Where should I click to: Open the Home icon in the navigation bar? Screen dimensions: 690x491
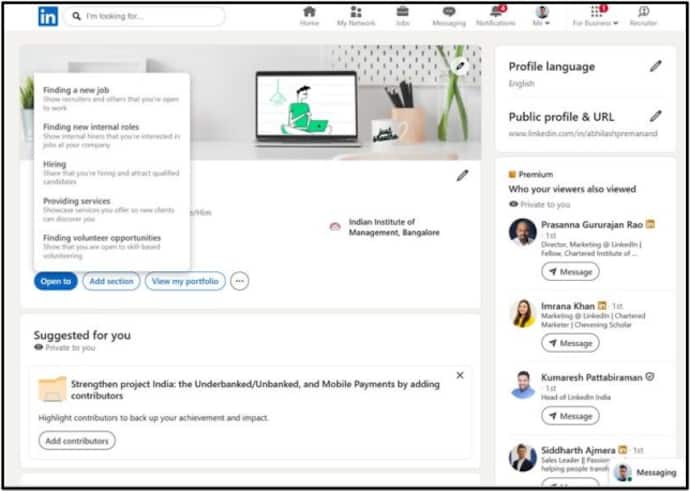click(309, 12)
